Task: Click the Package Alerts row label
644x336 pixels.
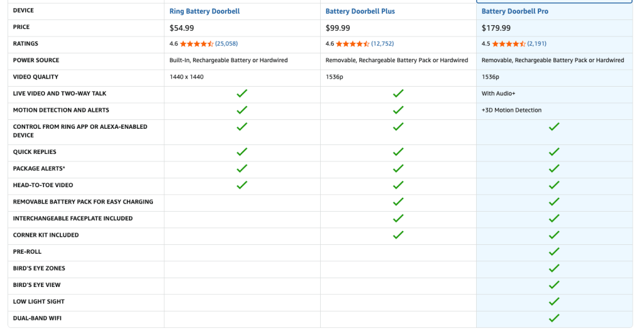Action: click(39, 169)
